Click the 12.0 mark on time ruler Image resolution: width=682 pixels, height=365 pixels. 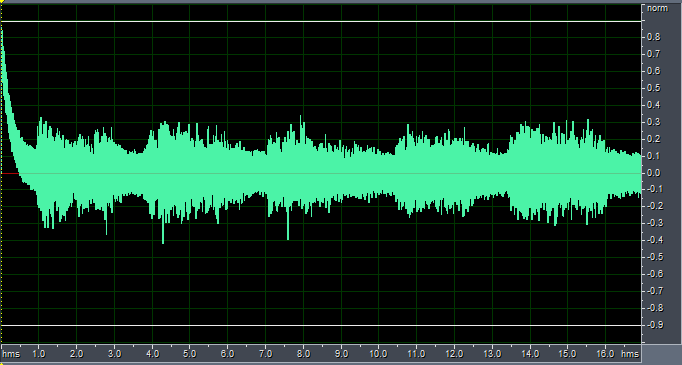454,354
